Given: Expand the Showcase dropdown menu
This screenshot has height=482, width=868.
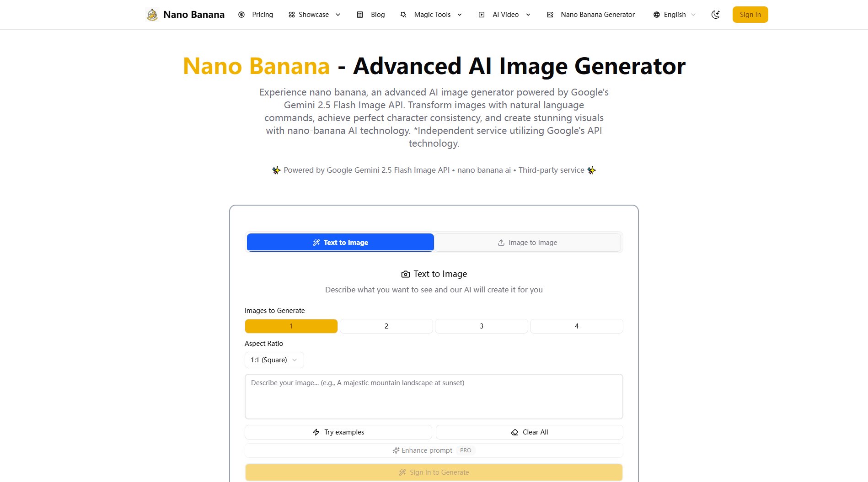Looking at the screenshot, I should (315, 15).
